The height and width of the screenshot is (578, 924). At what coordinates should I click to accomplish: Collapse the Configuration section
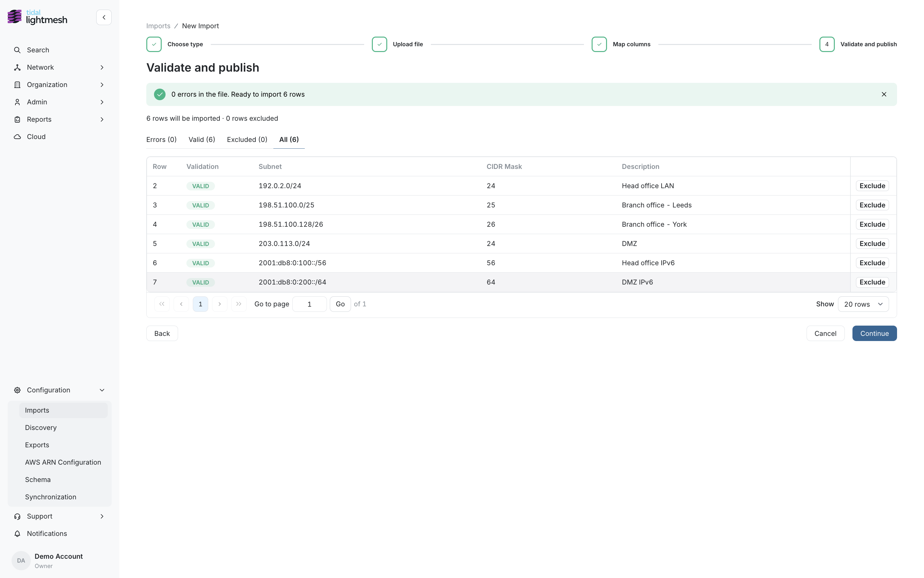pos(59,390)
